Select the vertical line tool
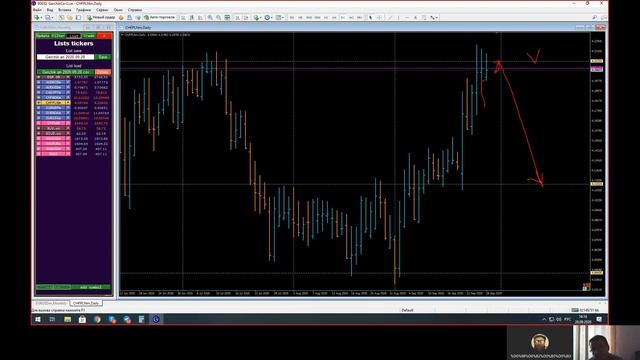Image resolution: width=640 pixels, height=360 pixels. coord(399,18)
